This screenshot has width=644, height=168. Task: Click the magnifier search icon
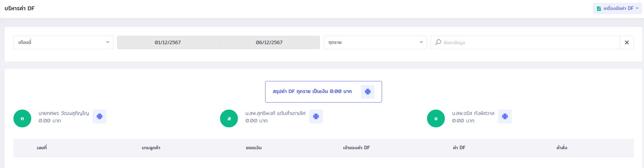click(x=438, y=42)
